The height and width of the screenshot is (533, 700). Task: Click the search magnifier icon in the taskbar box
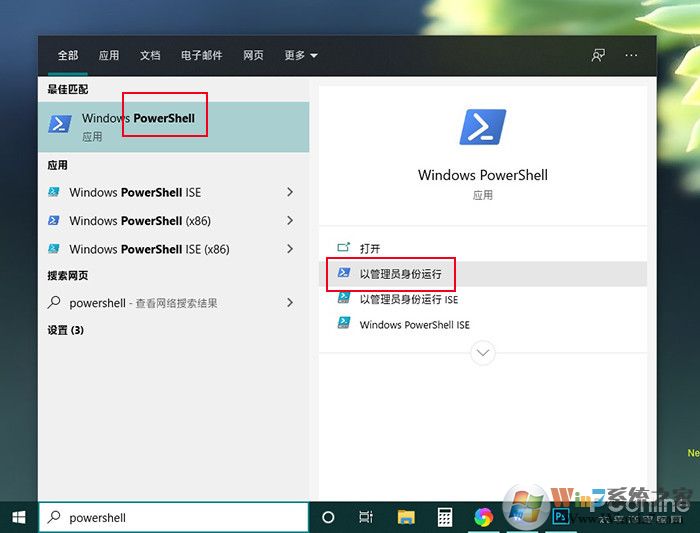click(54, 517)
